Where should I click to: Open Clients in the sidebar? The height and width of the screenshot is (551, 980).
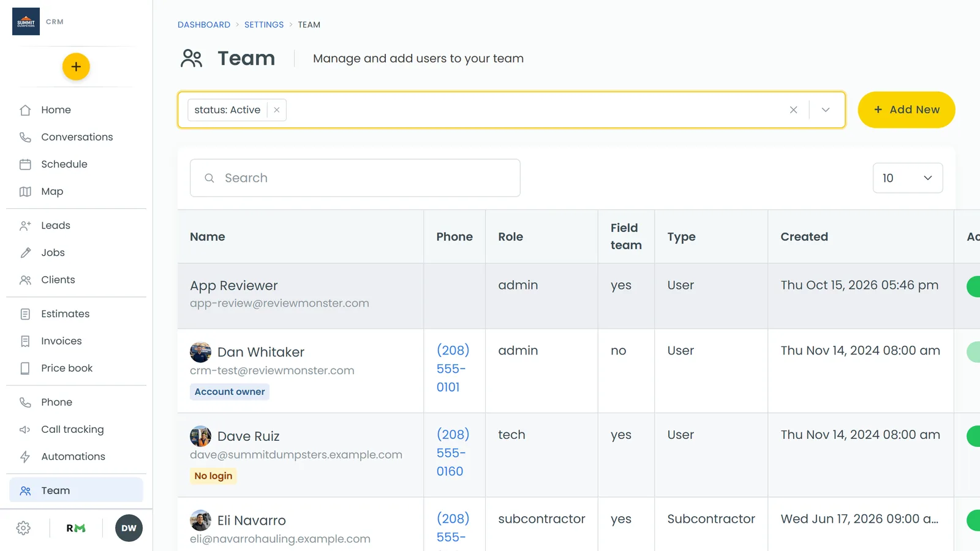tap(76, 280)
